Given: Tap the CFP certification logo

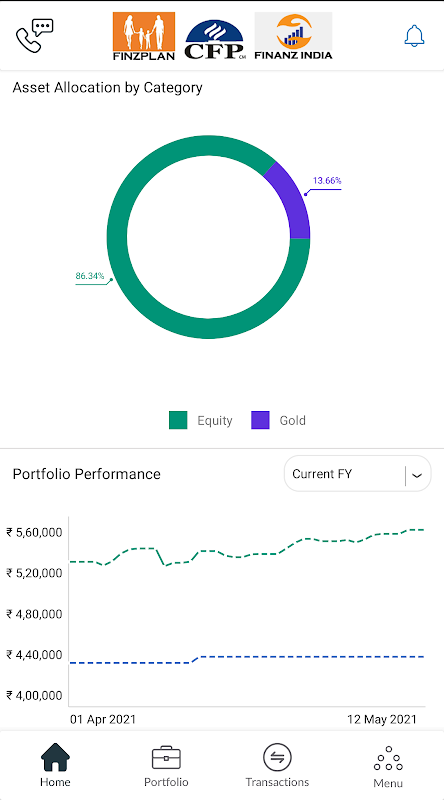Looking at the screenshot, I should (214, 40).
